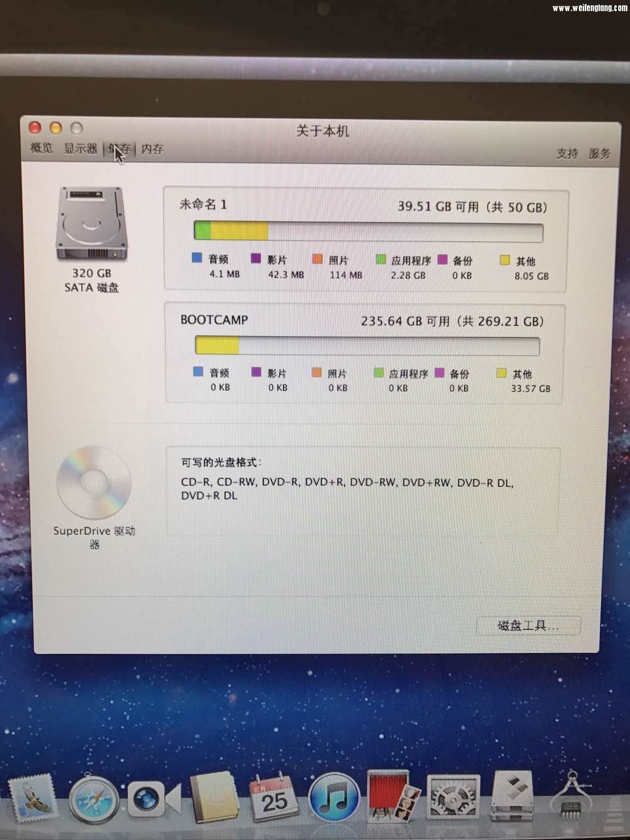
Task: Click the SuperDrive disc icon
Action: tap(94, 484)
